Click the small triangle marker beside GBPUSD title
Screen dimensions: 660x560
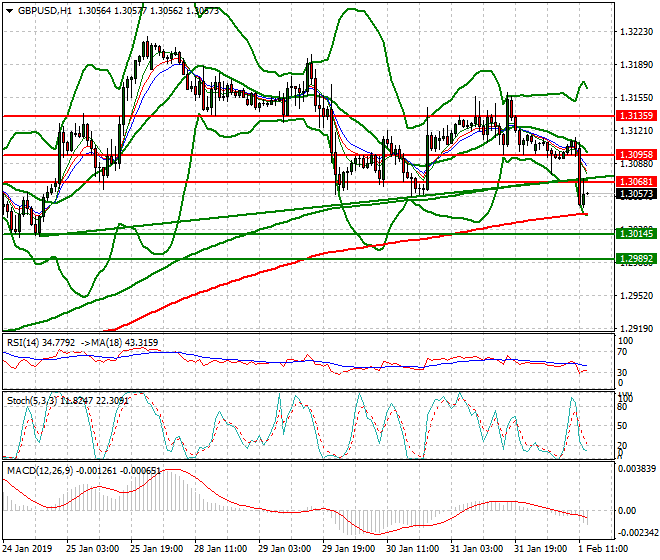tap(6, 11)
